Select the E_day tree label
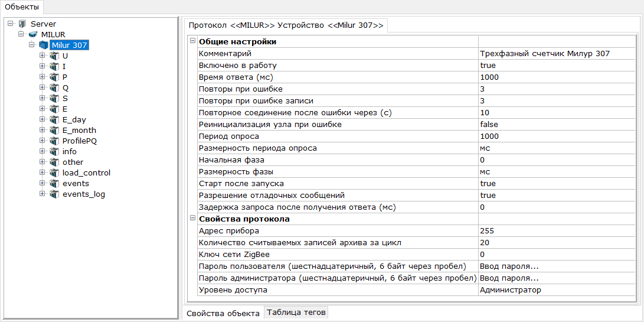The height and width of the screenshot is (322, 644). [x=74, y=120]
